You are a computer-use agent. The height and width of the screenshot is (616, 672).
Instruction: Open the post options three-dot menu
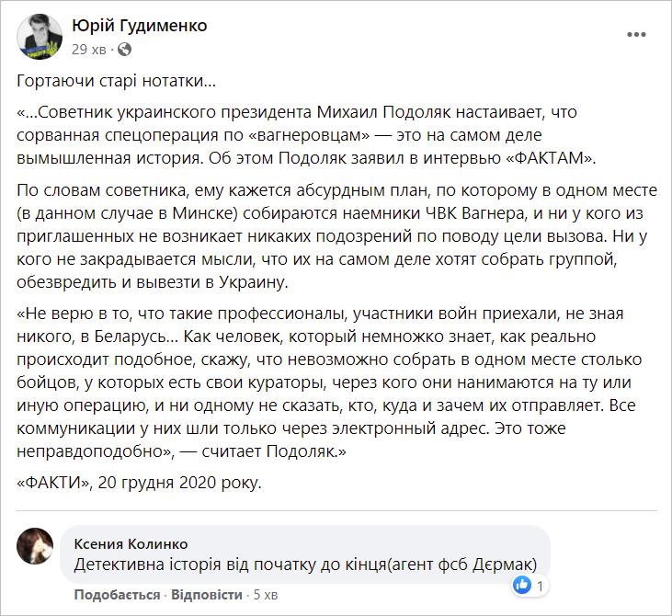636,35
